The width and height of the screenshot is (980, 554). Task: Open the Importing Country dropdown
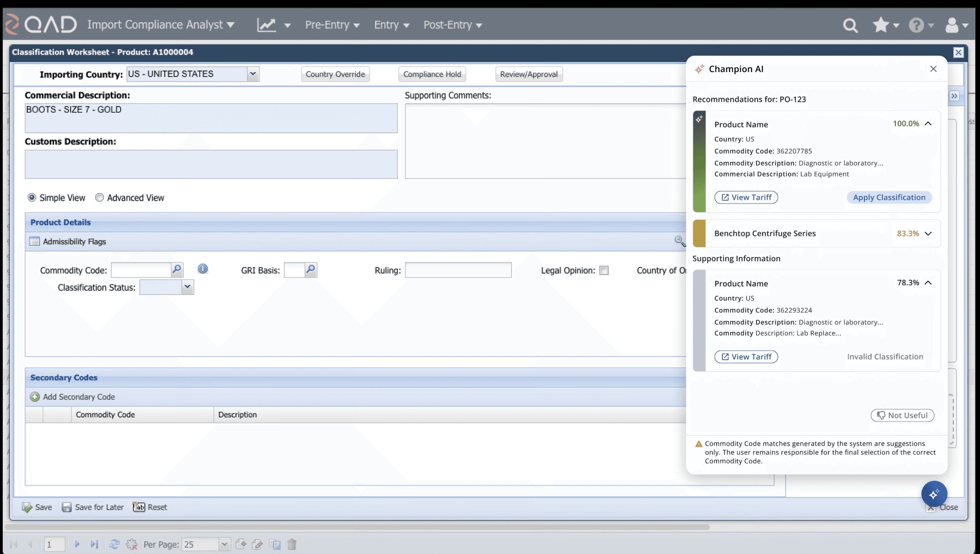point(253,74)
